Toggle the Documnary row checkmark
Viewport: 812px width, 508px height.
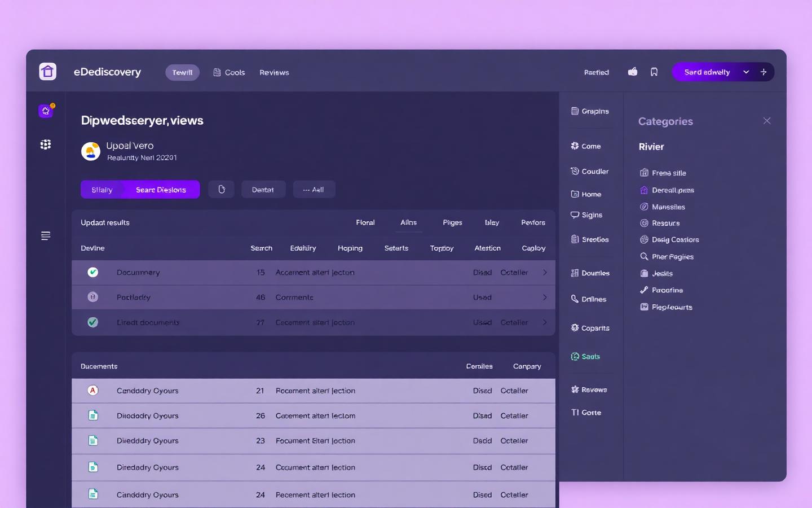[x=93, y=272]
